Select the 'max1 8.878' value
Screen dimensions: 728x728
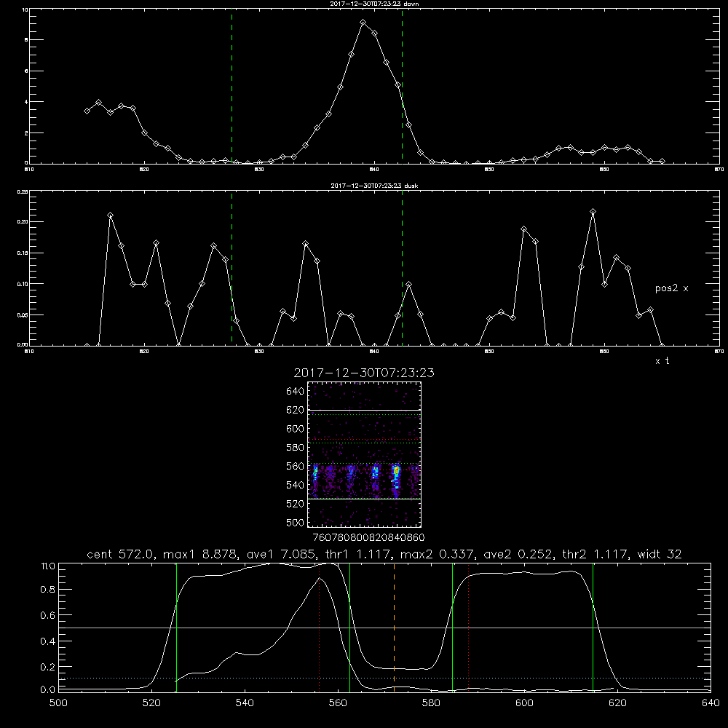(x=200, y=554)
